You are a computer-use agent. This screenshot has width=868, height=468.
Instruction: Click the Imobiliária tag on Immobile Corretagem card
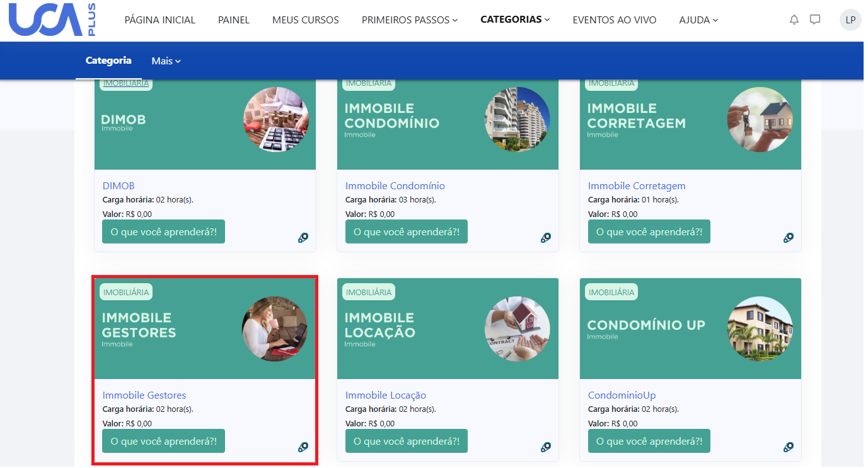click(x=611, y=83)
